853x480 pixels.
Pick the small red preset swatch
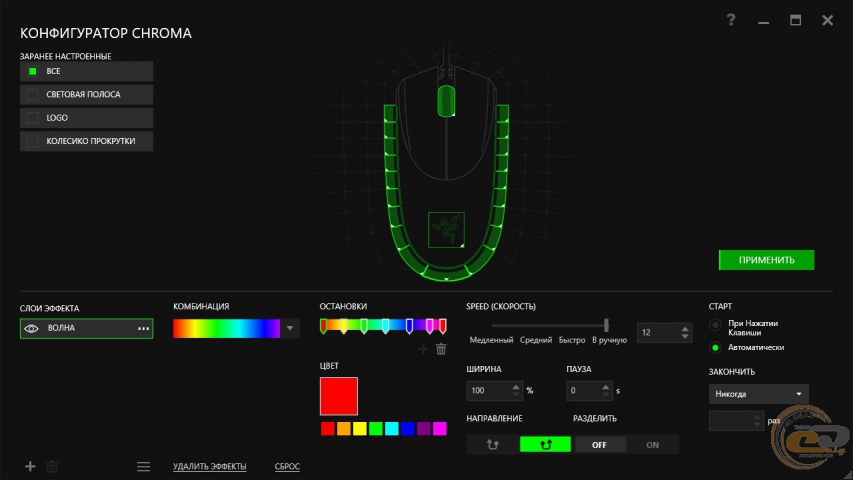(x=327, y=429)
